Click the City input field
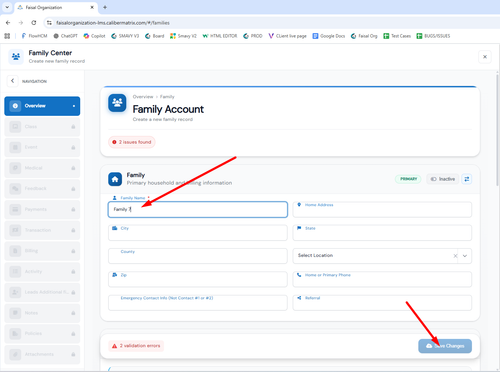This screenshot has height=372, width=500. click(198, 233)
